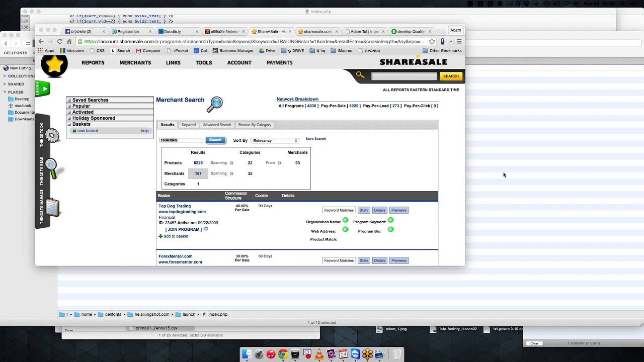Click the help link in Baskets
644x362 pixels.
[x=144, y=131]
